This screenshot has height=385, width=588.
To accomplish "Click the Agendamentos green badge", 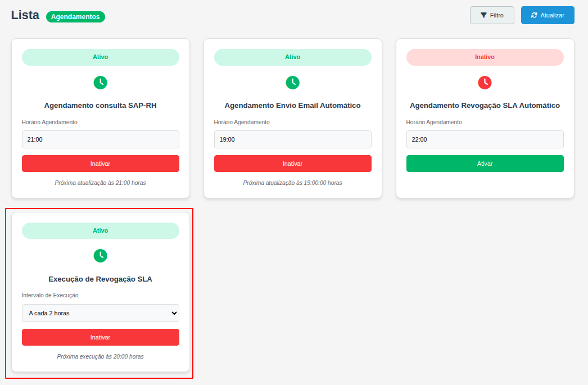I will point(75,17).
